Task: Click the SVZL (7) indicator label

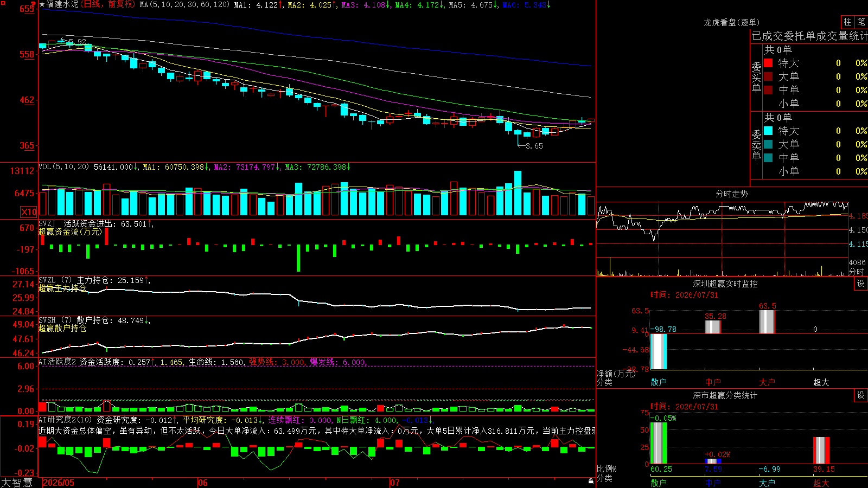Action: [55, 280]
